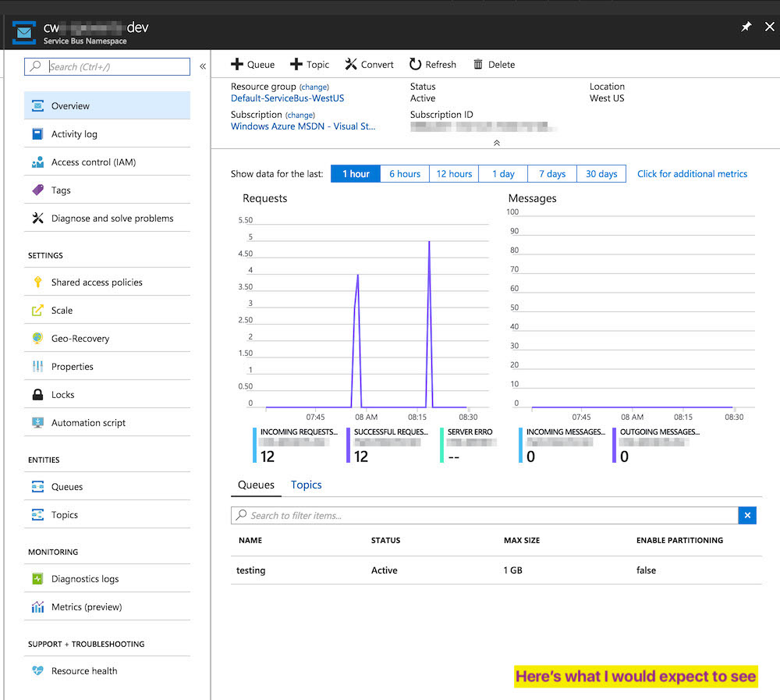Refresh the namespace overview
This screenshot has height=700, width=780.
click(433, 64)
